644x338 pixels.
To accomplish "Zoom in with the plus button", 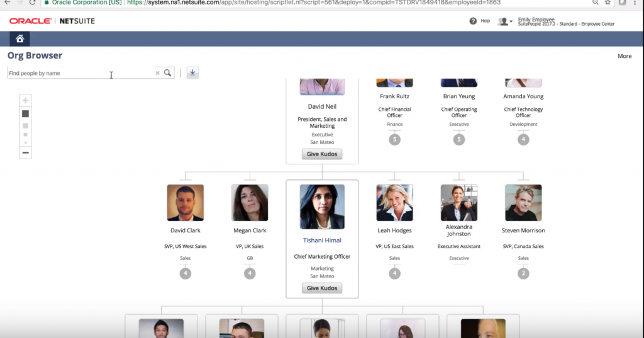I will coord(25,100).
